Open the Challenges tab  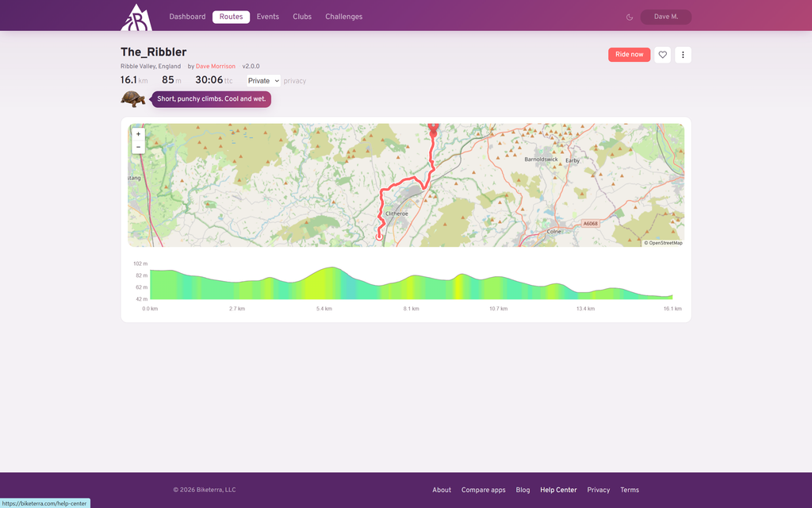coord(344,17)
